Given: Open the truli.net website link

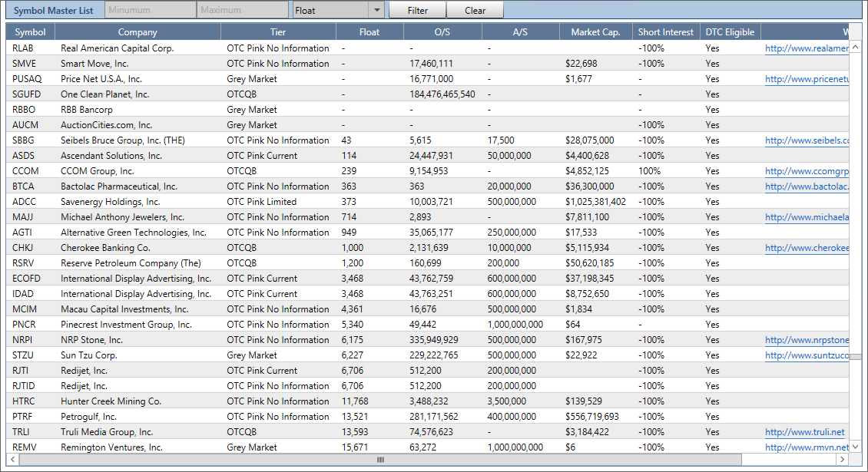Looking at the screenshot, I should (x=805, y=432).
